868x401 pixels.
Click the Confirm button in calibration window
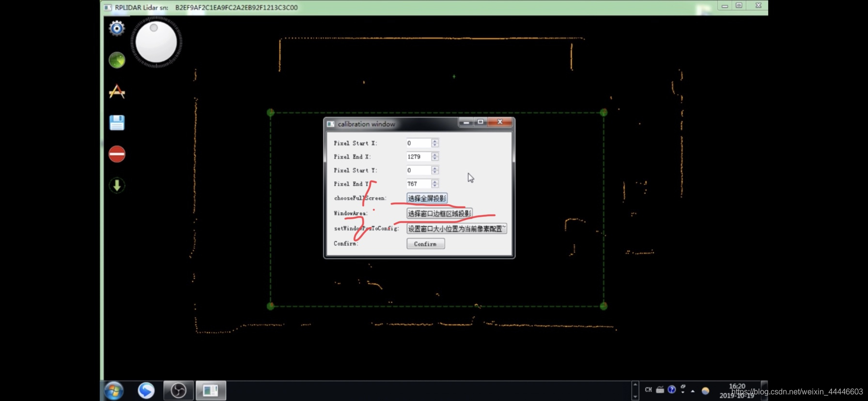coord(425,244)
